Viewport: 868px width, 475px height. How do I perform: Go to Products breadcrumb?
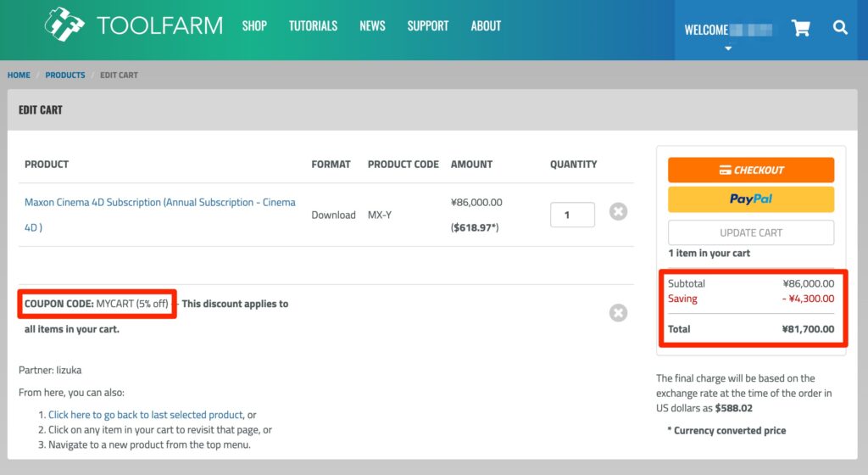[x=65, y=75]
